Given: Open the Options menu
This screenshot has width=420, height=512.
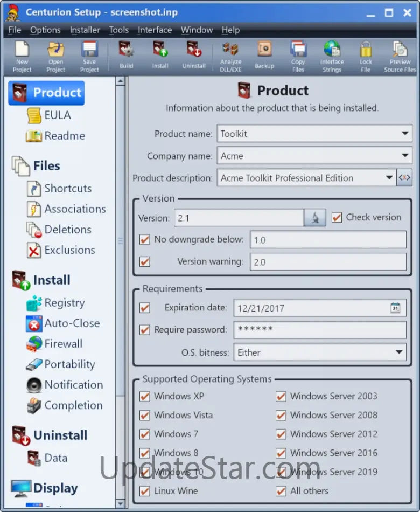Looking at the screenshot, I should (x=45, y=30).
